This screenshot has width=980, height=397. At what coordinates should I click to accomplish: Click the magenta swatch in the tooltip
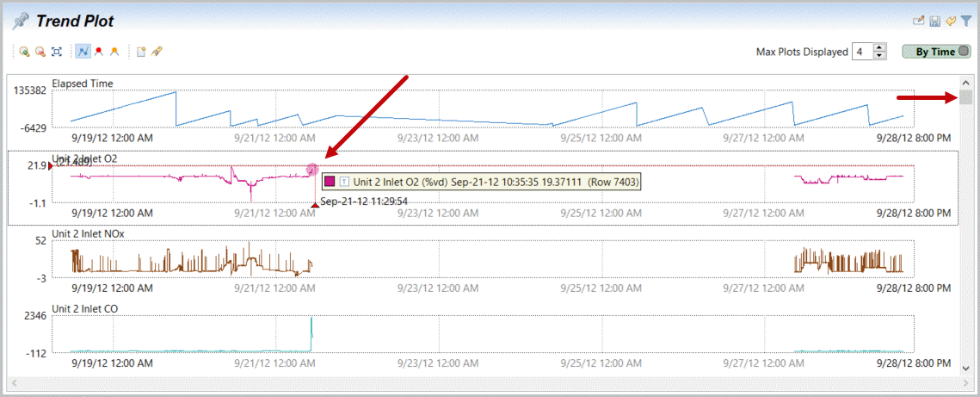tap(330, 181)
